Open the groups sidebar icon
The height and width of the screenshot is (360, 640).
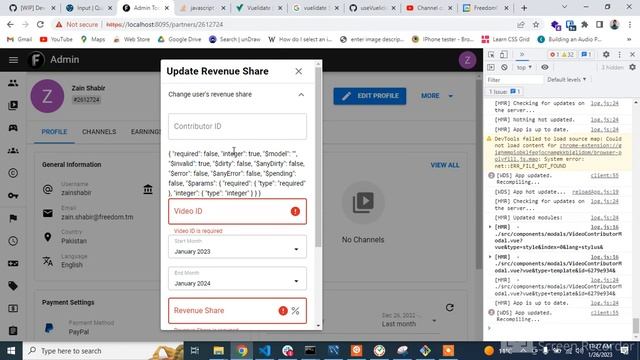click(x=13, y=151)
